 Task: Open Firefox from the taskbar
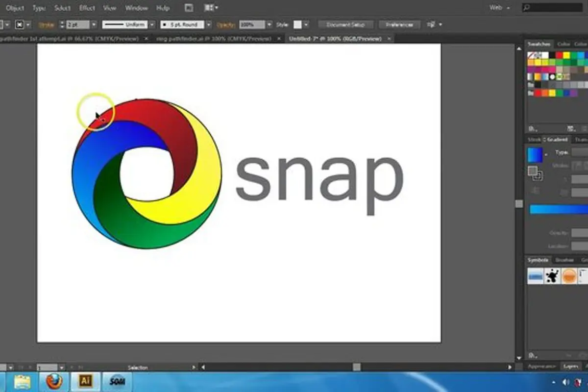[55, 382]
